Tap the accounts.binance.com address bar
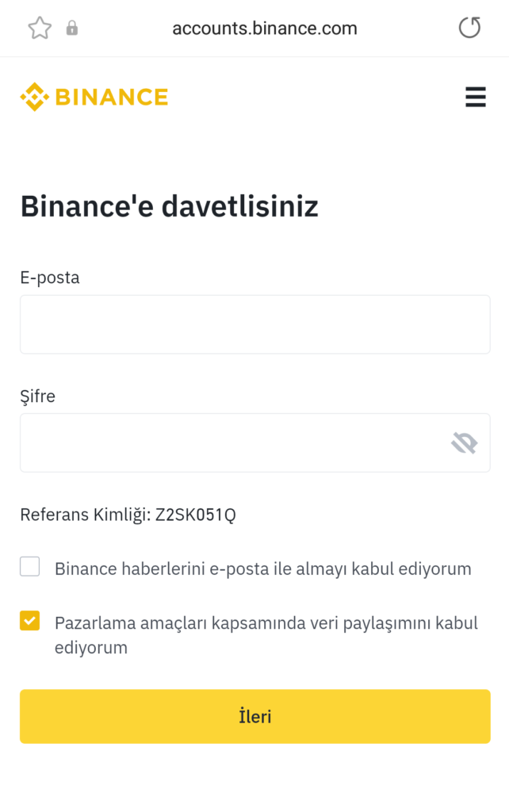 pos(264,29)
